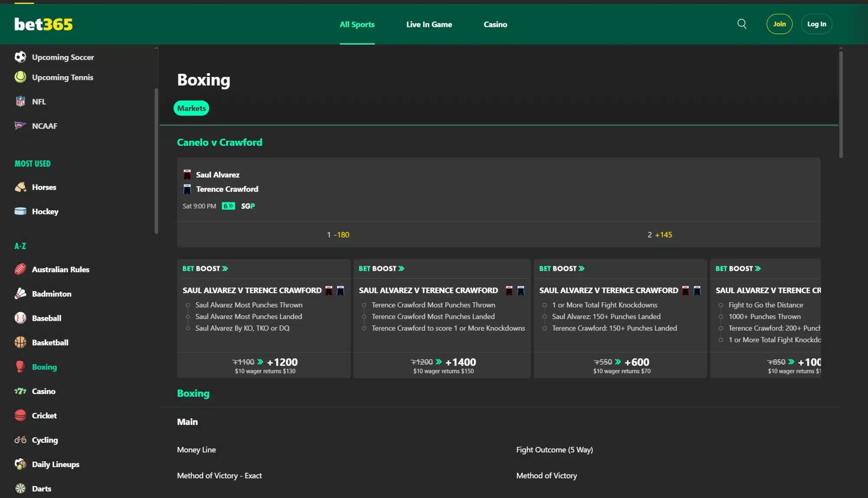
Task: Go to Upcoming Tennis in sidebar
Action: (62, 77)
